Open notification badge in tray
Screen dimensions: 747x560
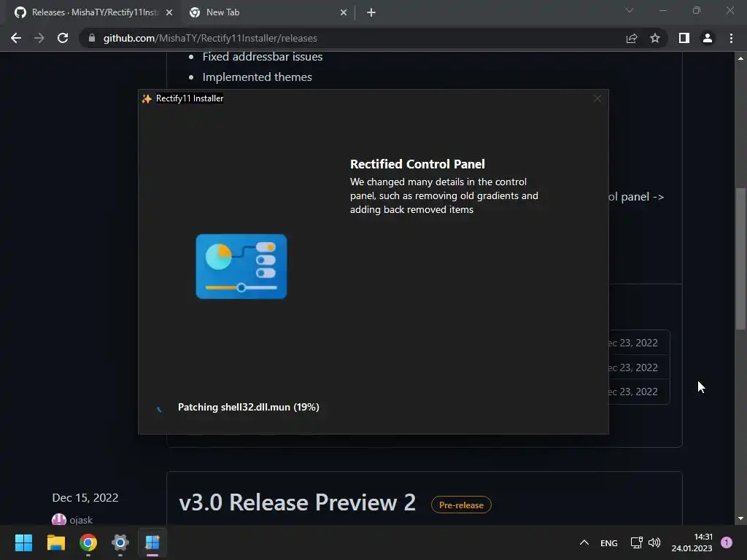(x=727, y=542)
